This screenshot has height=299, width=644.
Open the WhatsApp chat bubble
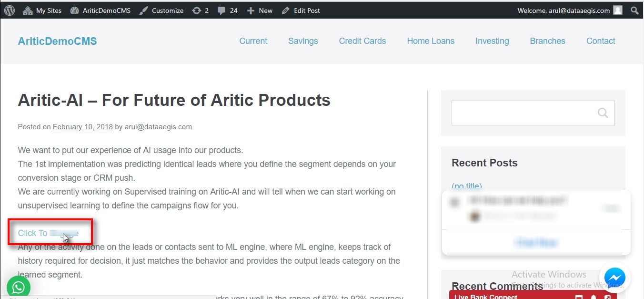point(19,287)
